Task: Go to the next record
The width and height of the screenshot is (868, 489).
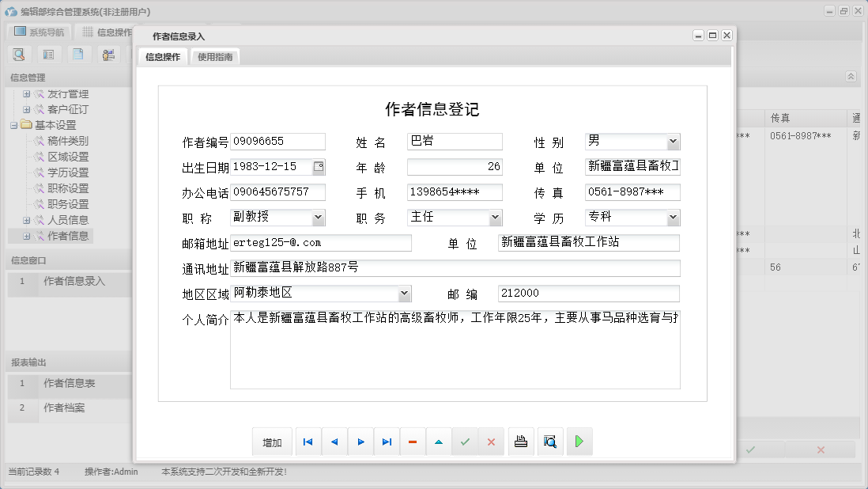Action: 360,442
